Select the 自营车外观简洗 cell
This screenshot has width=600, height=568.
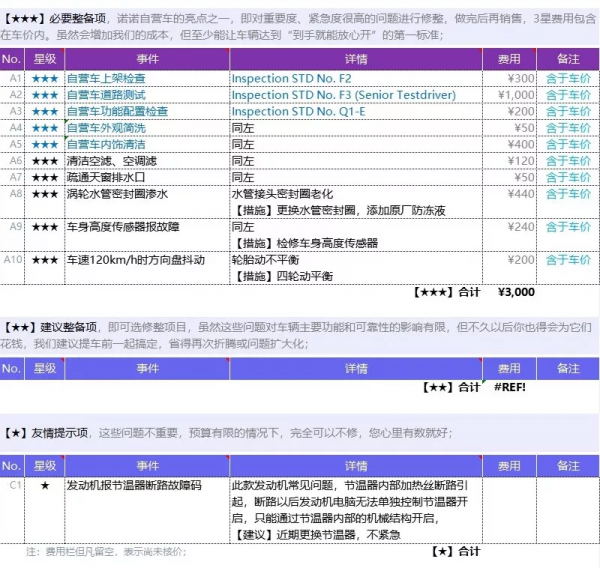click(147, 128)
